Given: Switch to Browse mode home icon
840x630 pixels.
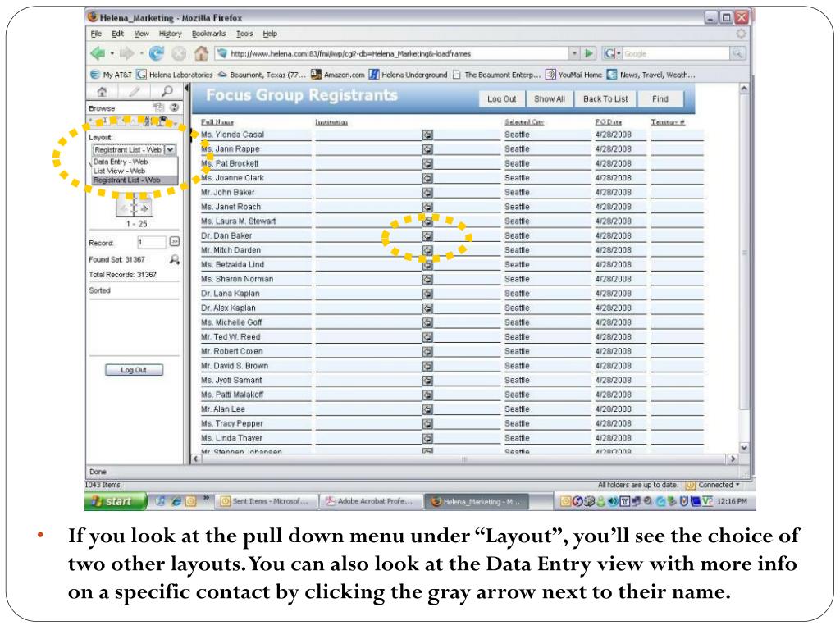Looking at the screenshot, I should [x=102, y=92].
